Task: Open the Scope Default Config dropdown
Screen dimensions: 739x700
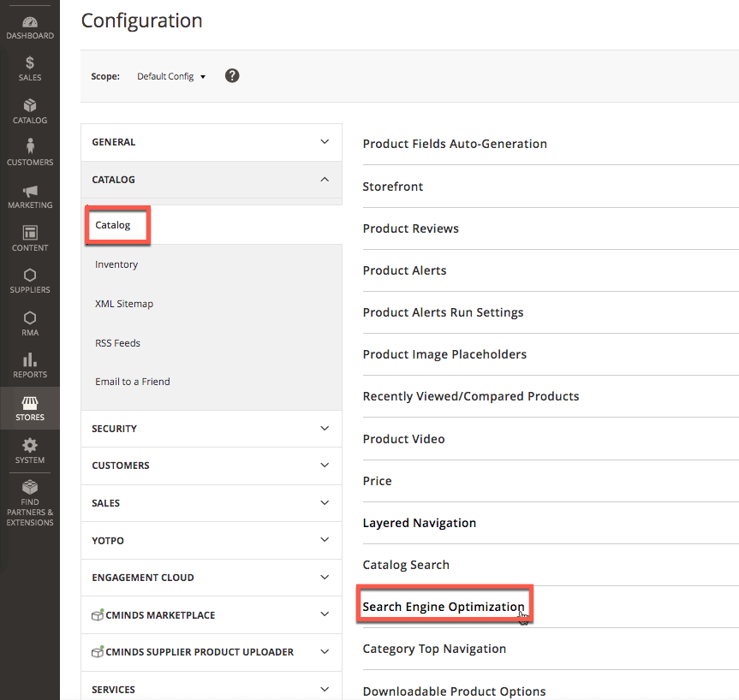Action: click(171, 76)
